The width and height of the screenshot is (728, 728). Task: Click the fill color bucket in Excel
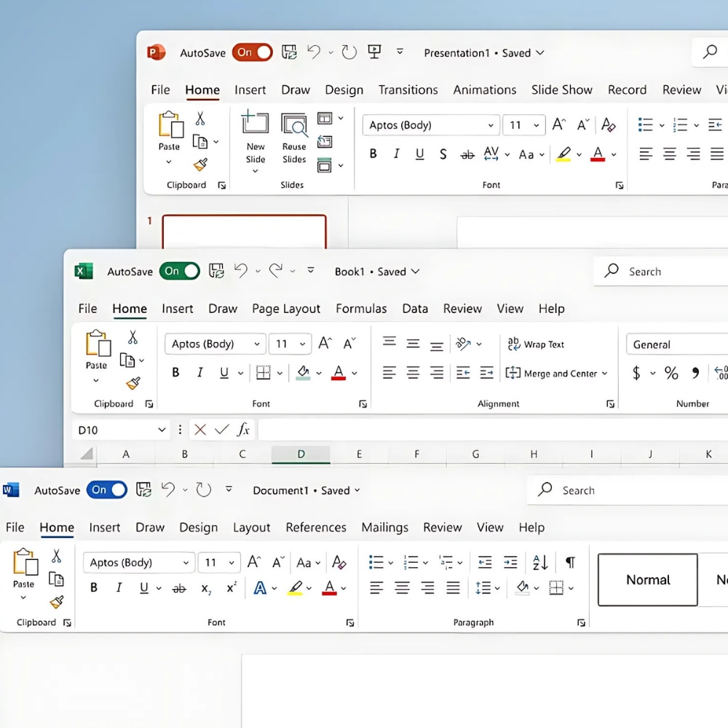[303, 372]
